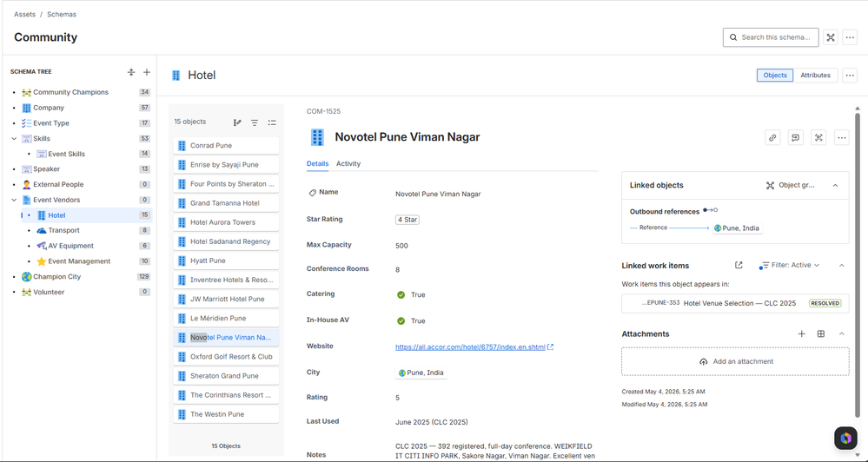Select Event Skills in the schema tree
The image size is (868, 462).
click(x=66, y=154)
